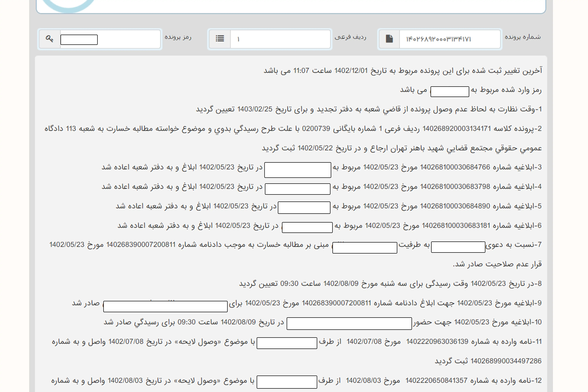Select the line قرار عدم صلاحیت صادر شد
The image size is (588, 392).
point(497,264)
